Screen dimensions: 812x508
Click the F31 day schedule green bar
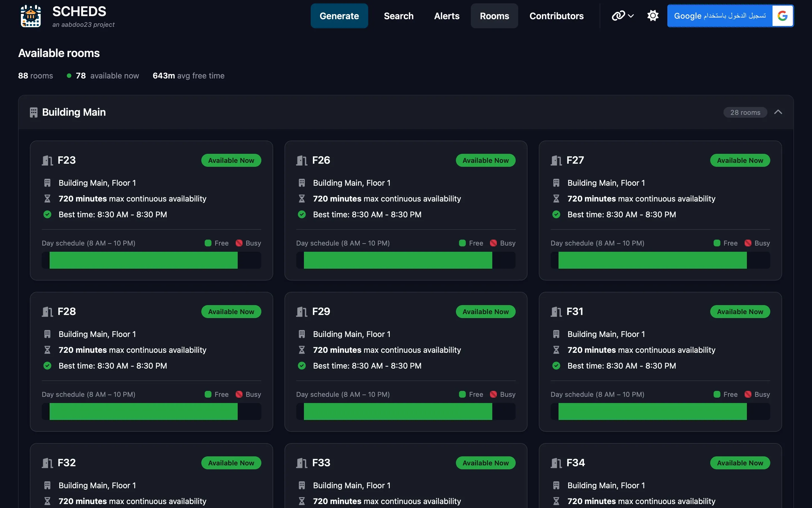tap(653, 411)
